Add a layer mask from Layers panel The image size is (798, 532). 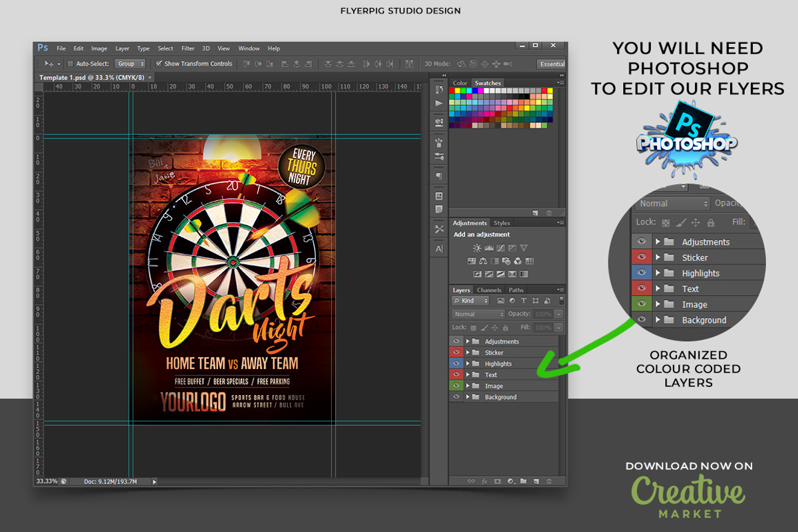[497, 481]
